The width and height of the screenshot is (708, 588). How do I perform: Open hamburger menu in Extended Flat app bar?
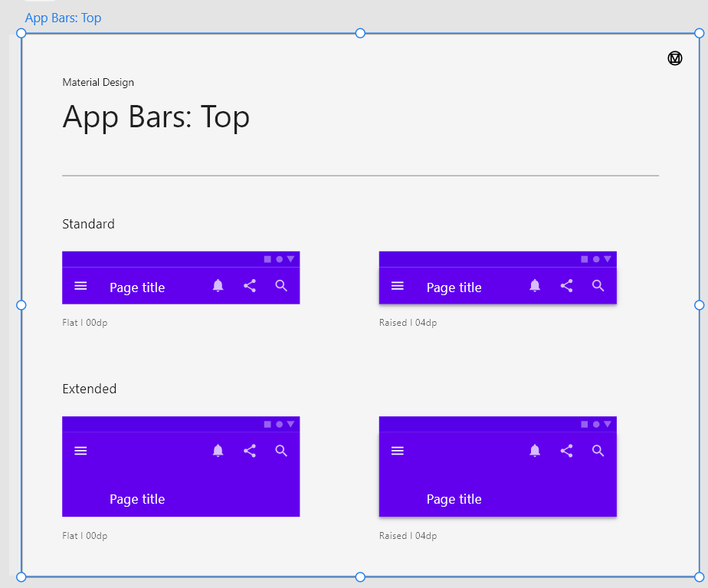point(80,451)
